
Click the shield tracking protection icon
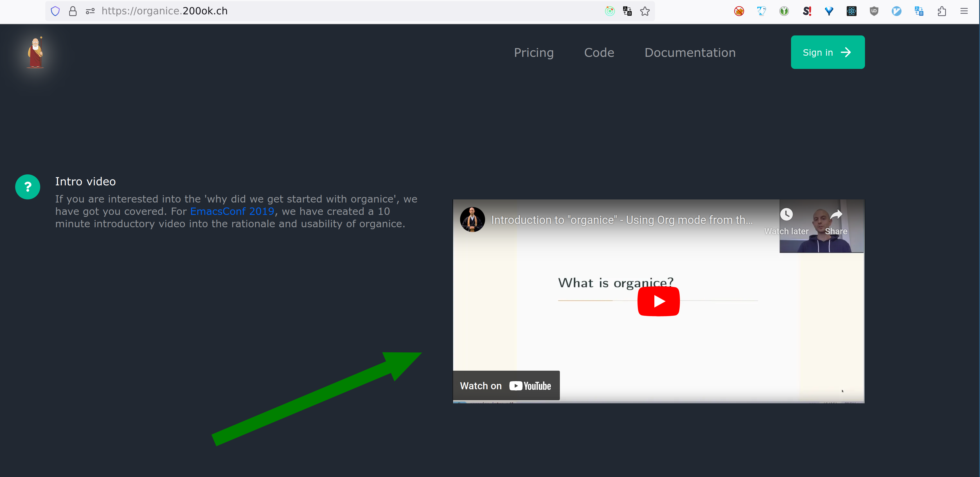point(55,11)
